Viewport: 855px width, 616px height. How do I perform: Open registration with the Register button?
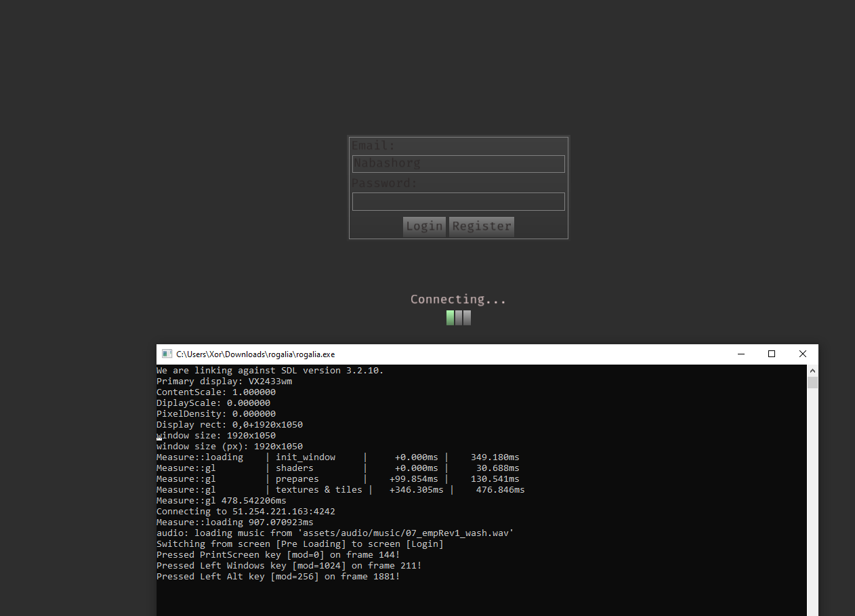(x=482, y=226)
